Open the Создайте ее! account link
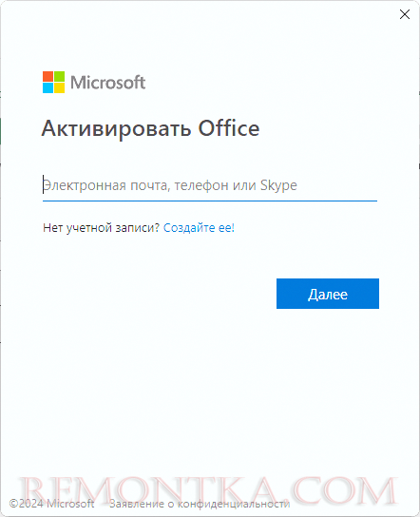The height and width of the screenshot is (517, 420). tap(199, 228)
